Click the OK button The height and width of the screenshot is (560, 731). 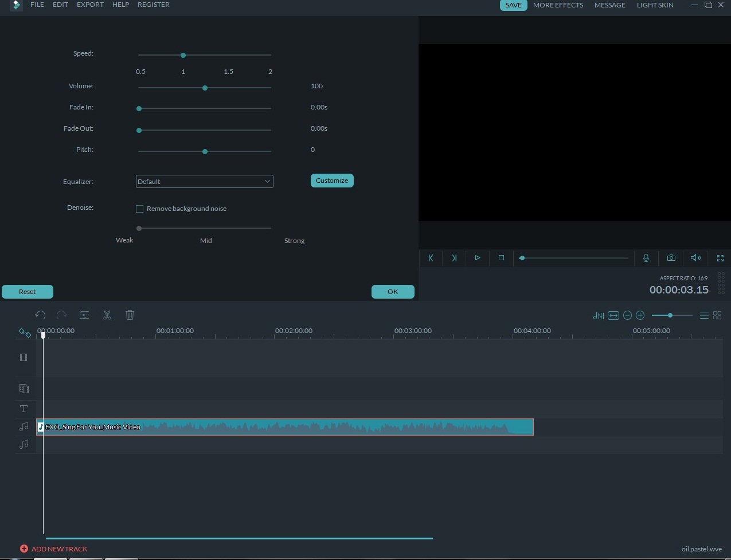tap(393, 292)
